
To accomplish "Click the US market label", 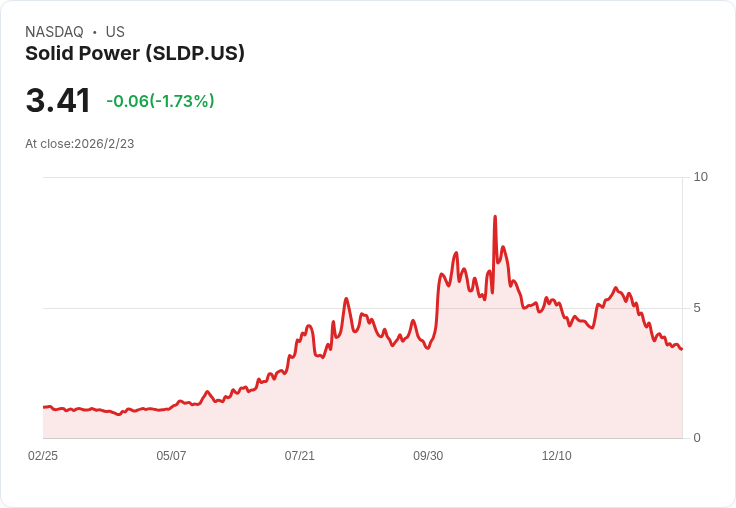I will 115,32.
